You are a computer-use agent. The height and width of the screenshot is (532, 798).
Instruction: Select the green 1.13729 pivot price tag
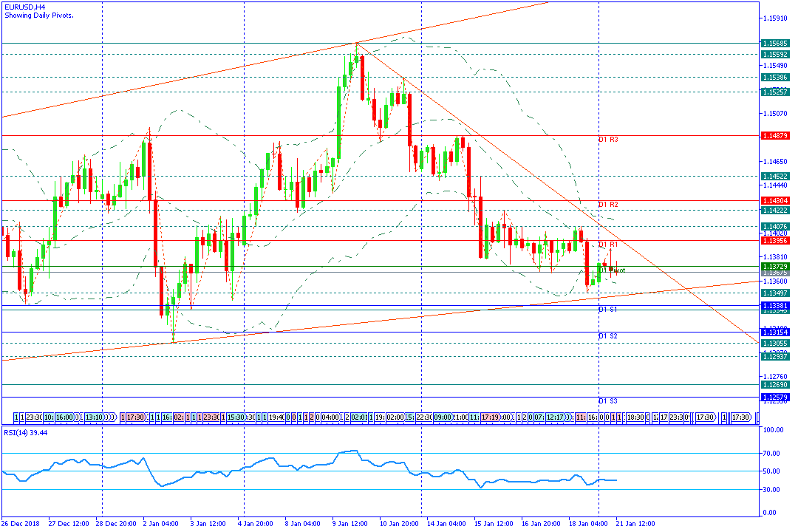pyautogui.click(x=774, y=266)
